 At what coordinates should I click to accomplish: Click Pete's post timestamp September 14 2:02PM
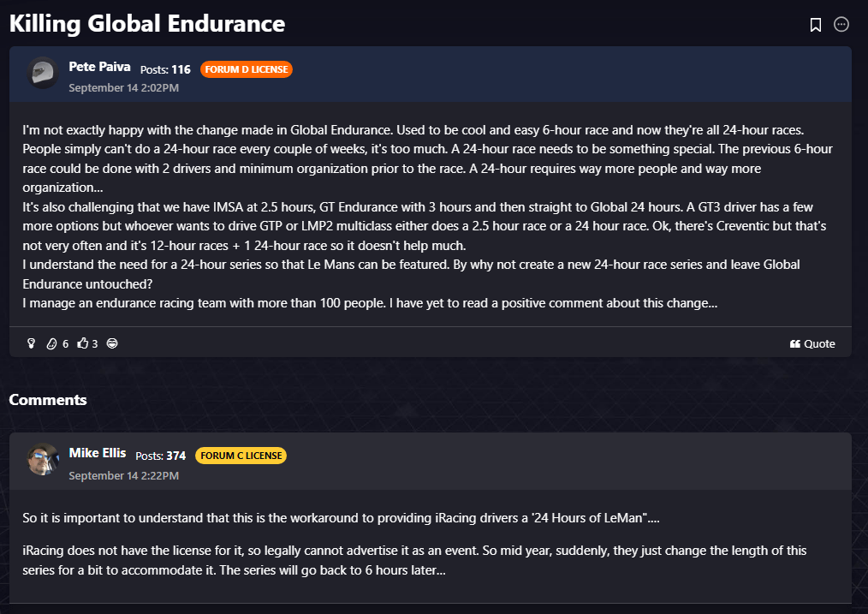coord(123,87)
